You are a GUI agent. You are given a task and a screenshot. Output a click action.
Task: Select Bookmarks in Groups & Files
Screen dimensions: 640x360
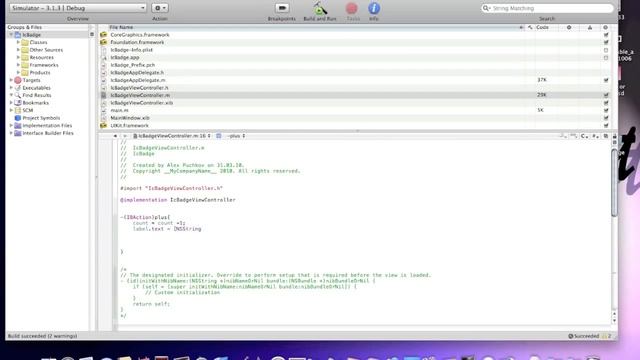(x=36, y=103)
